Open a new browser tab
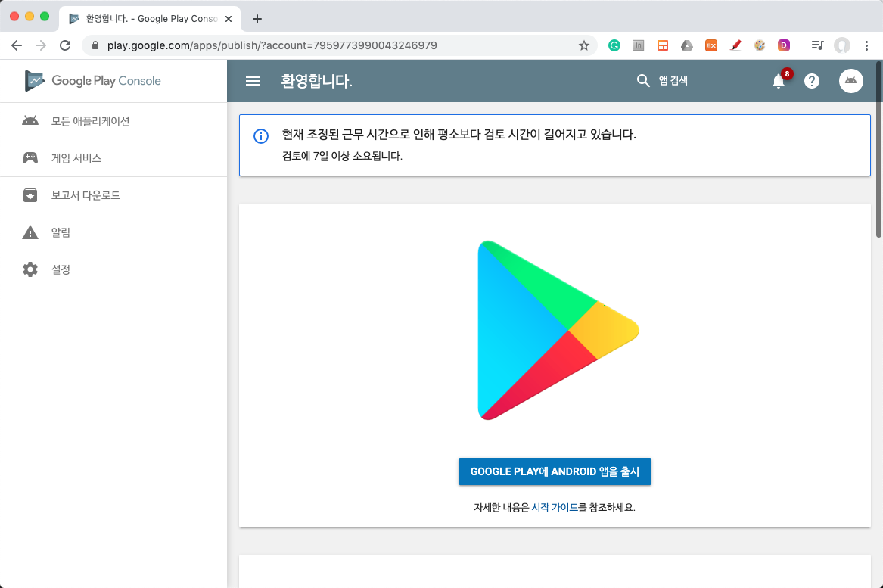This screenshot has height=588, width=883. pyautogui.click(x=257, y=19)
